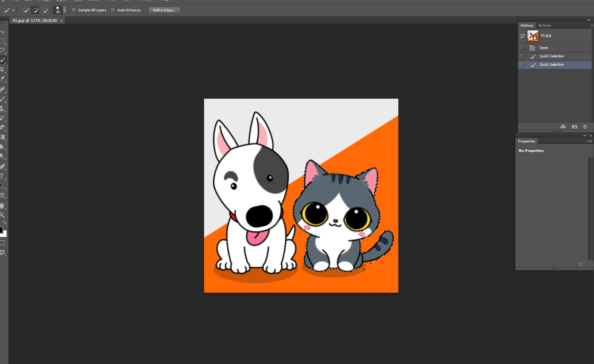
Task: Change the screen mode
Action: click(x=3, y=253)
